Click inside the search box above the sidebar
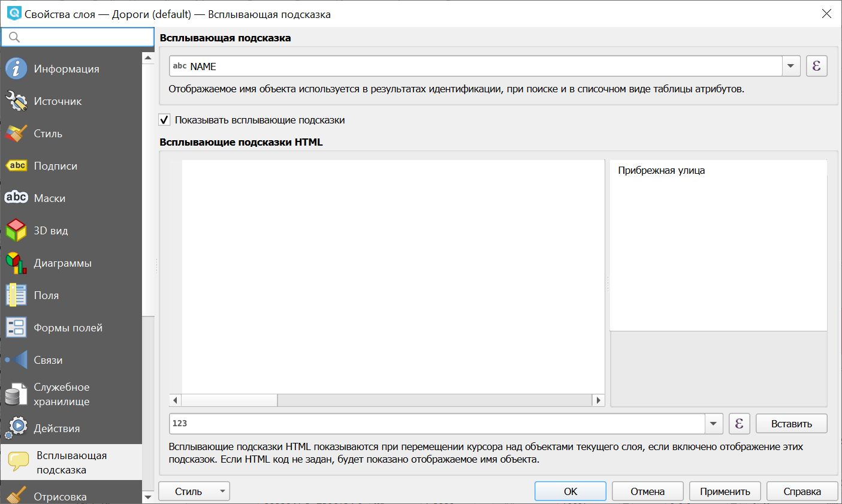This screenshot has width=842, height=504. [78, 37]
